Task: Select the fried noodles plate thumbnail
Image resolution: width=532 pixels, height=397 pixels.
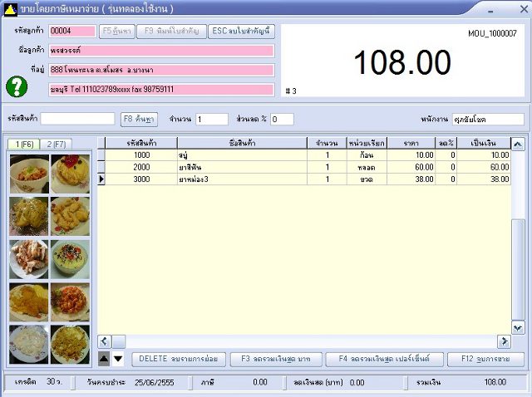Action: [x=70, y=345]
